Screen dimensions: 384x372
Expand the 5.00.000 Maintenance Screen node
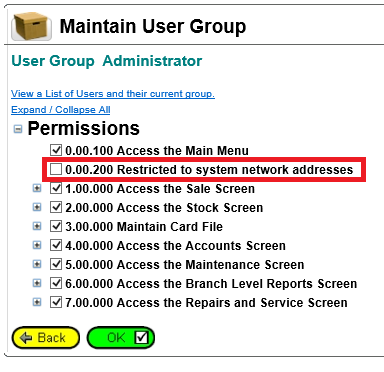pos(37,264)
